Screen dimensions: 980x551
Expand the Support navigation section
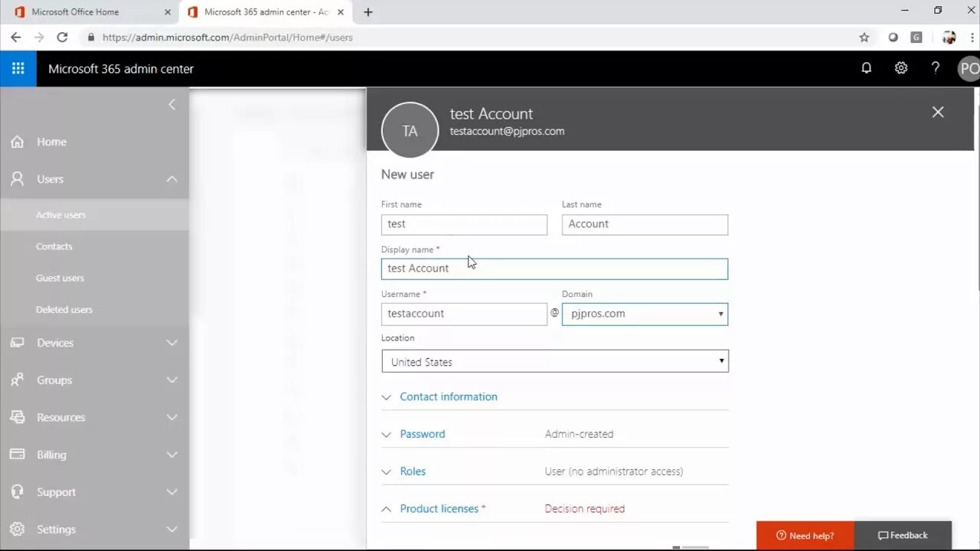tap(171, 492)
